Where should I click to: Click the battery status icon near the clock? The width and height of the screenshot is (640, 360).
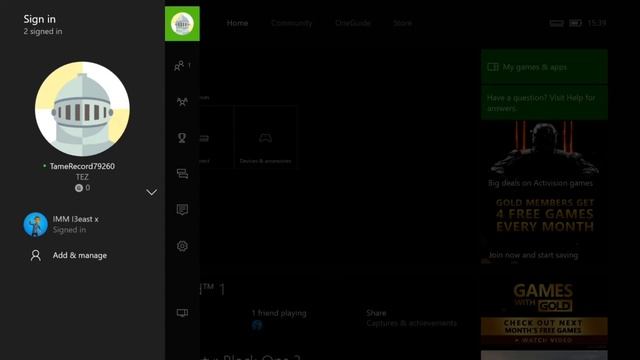(x=575, y=23)
